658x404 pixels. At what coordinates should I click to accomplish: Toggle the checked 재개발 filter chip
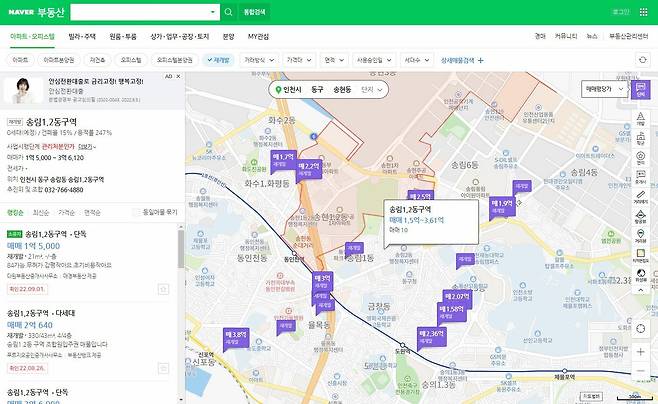coord(218,60)
